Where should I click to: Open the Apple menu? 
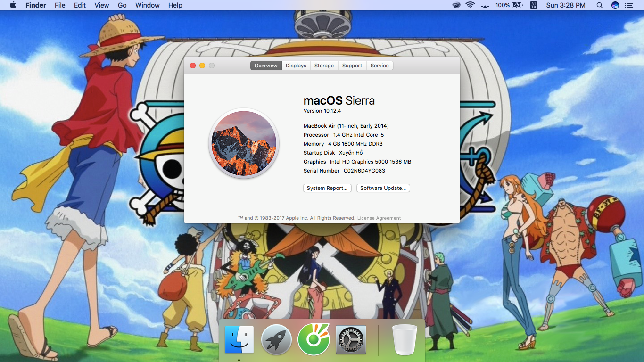pyautogui.click(x=13, y=5)
